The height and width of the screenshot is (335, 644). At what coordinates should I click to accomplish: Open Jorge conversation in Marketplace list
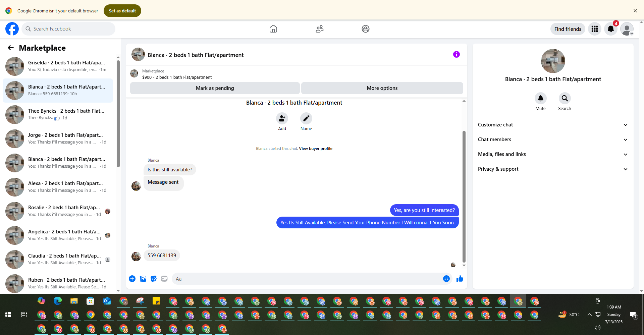click(58, 138)
